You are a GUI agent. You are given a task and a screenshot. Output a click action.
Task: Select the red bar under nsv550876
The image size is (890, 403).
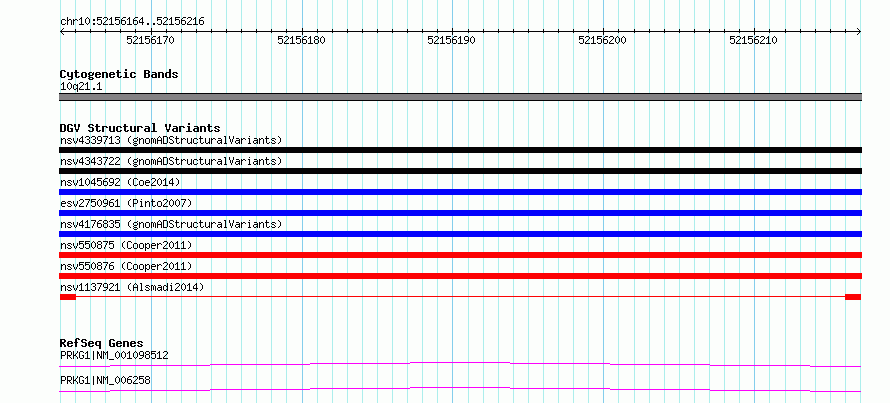coord(460,276)
